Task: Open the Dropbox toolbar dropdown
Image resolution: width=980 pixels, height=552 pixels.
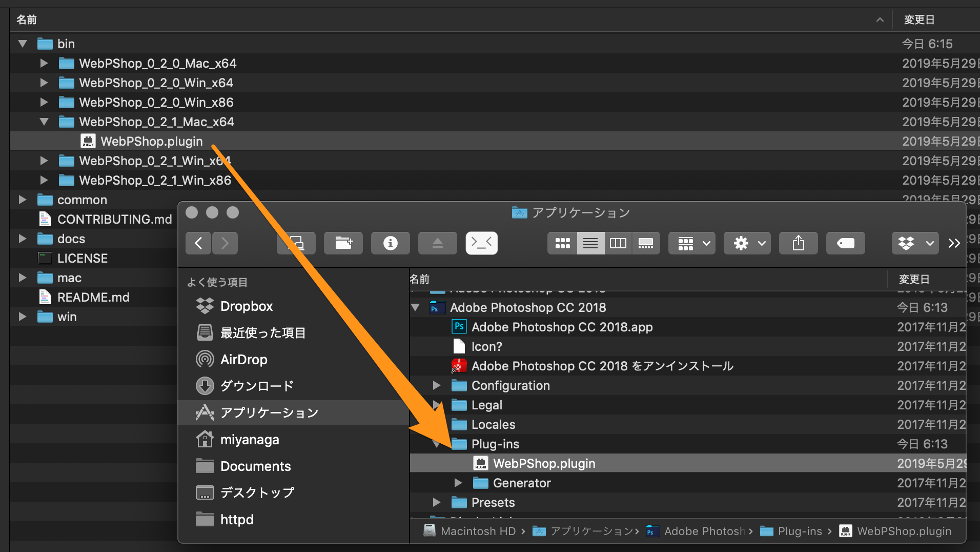Action: coord(915,243)
